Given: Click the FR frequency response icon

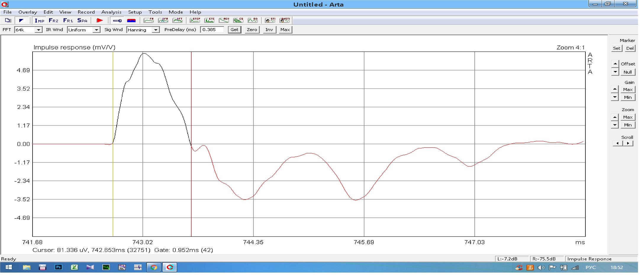Looking at the screenshot, I should [x=149, y=20].
